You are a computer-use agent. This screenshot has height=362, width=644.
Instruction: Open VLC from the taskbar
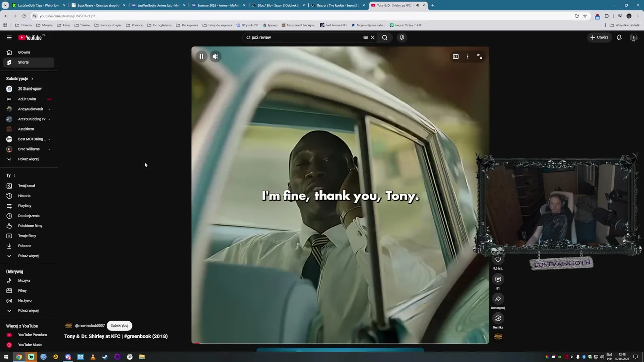pos(93,357)
